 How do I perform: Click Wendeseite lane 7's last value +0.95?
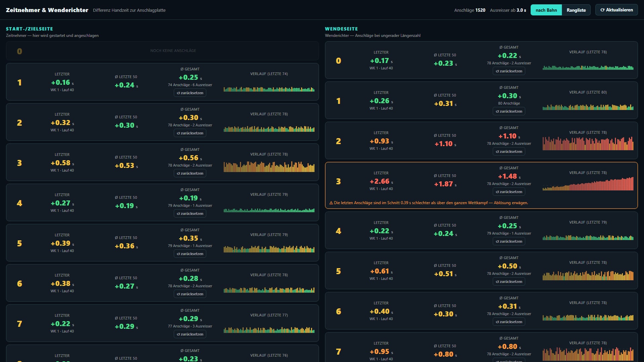[x=381, y=352]
